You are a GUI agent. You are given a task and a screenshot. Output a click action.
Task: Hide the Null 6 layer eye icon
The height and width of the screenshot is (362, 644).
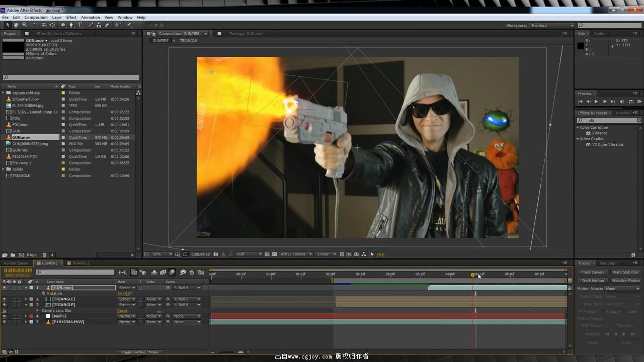[x=5, y=316]
